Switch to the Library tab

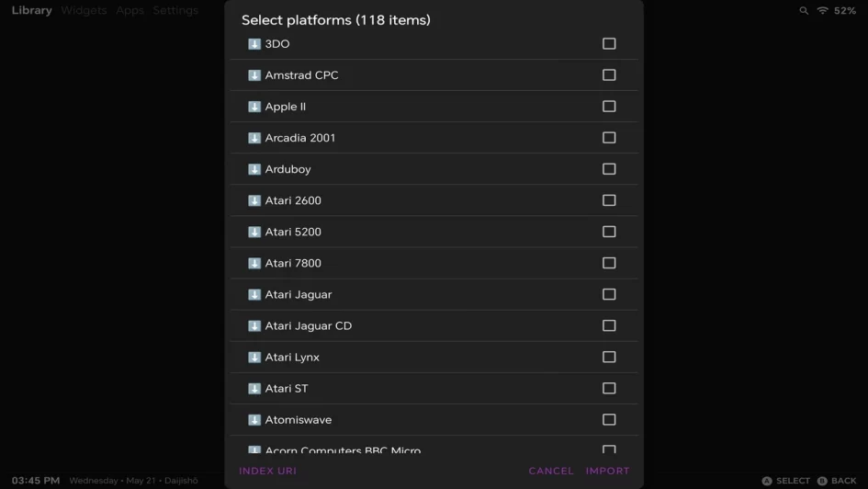[x=31, y=11]
